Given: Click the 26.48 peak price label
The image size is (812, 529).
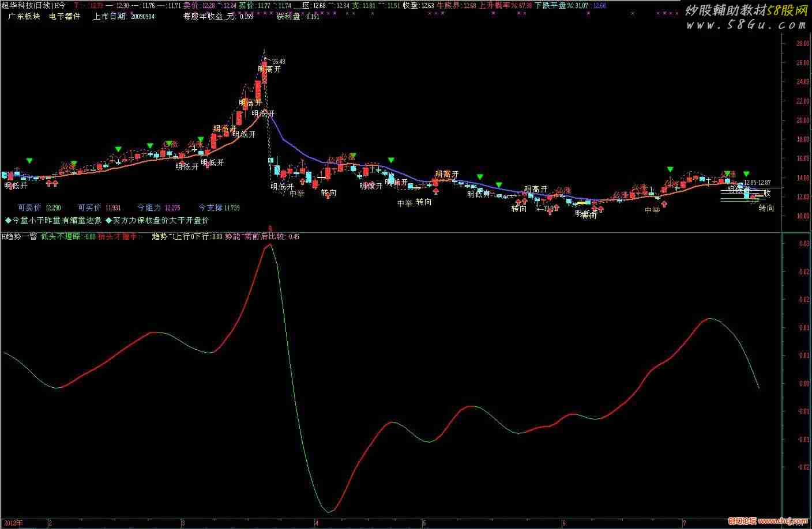Looking at the screenshot, I should pyautogui.click(x=279, y=61).
